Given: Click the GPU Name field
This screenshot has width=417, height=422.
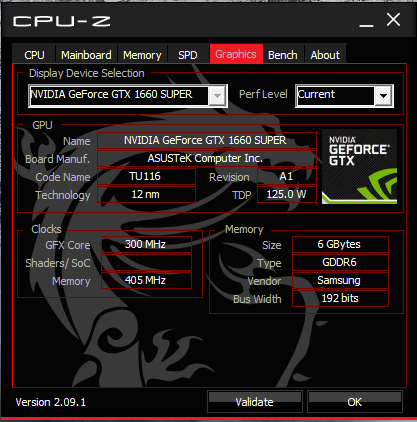Looking at the screenshot, I should click(x=207, y=140).
